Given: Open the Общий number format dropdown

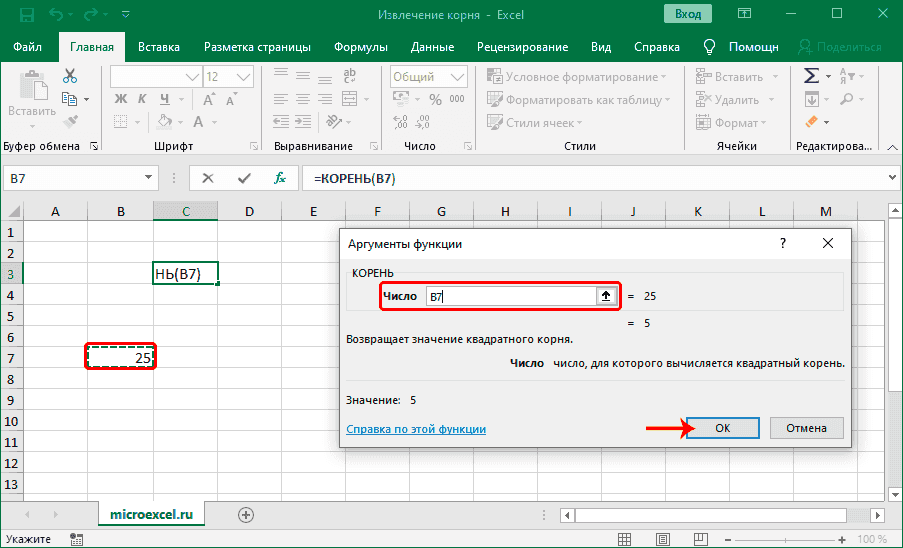Looking at the screenshot, I should 456,76.
